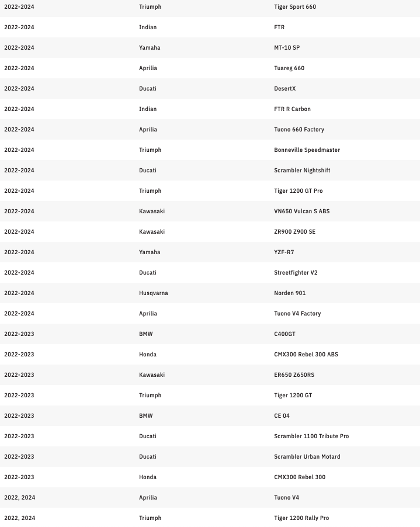Click the Bonneville Speedmaster model cell

pos(307,150)
